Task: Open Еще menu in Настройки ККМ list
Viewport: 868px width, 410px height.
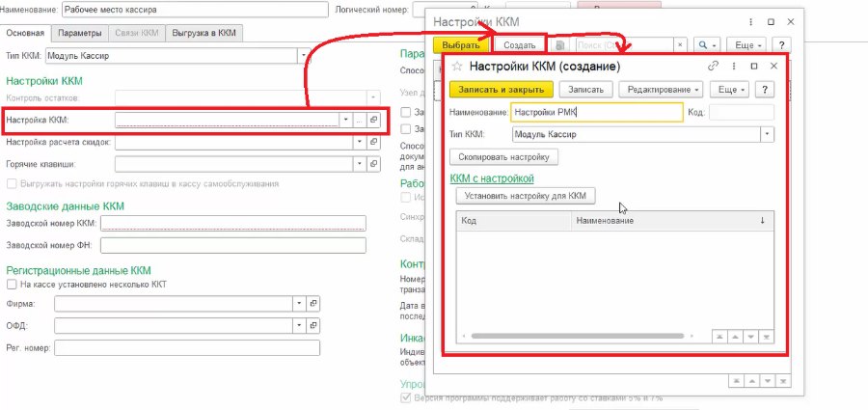Action: tap(746, 45)
